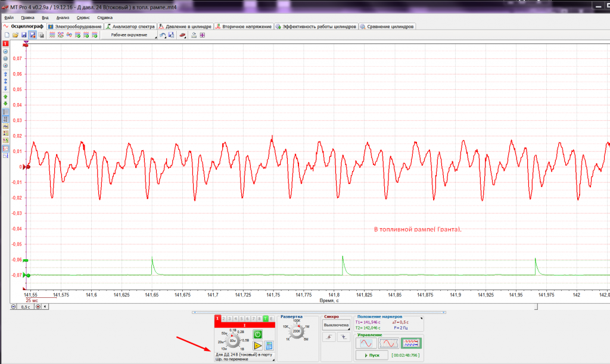610x364 pixels.
Task: Open the Выключена sync mode dropdown
Action: coord(336,325)
